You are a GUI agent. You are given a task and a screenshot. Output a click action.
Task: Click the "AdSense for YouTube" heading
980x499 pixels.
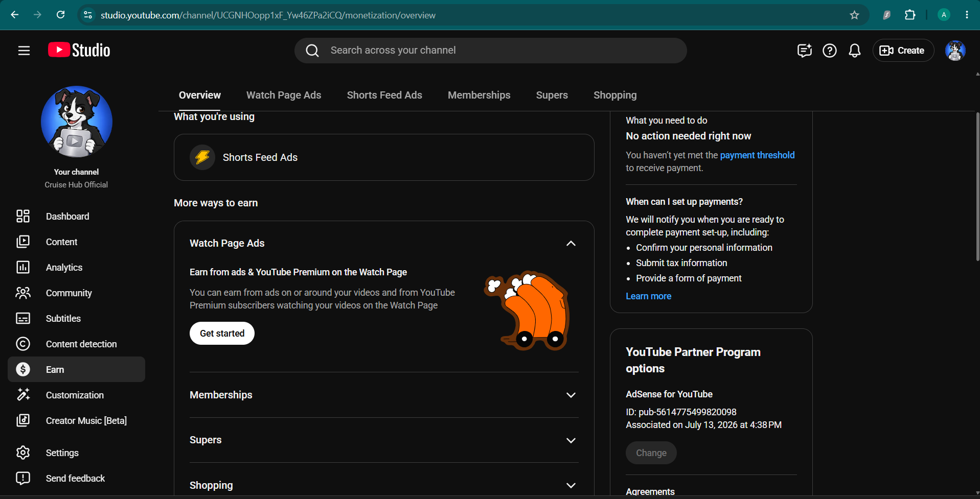[x=669, y=394]
